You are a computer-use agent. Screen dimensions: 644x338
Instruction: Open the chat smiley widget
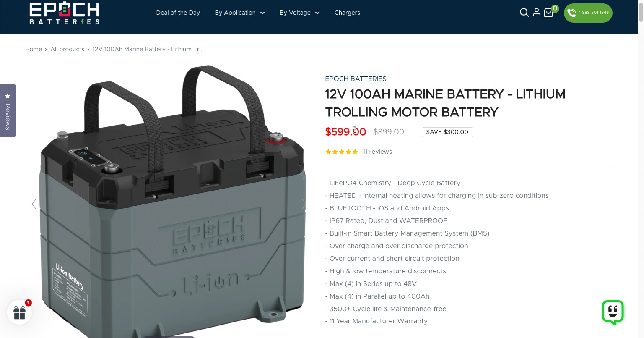click(613, 312)
